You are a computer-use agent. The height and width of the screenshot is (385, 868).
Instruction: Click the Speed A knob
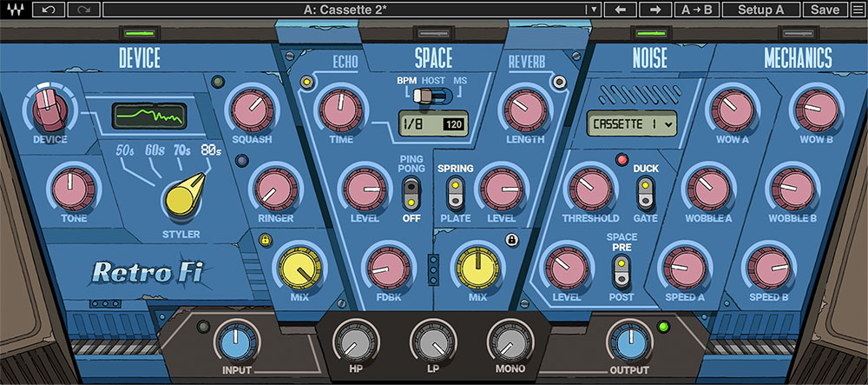[x=685, y=269]
